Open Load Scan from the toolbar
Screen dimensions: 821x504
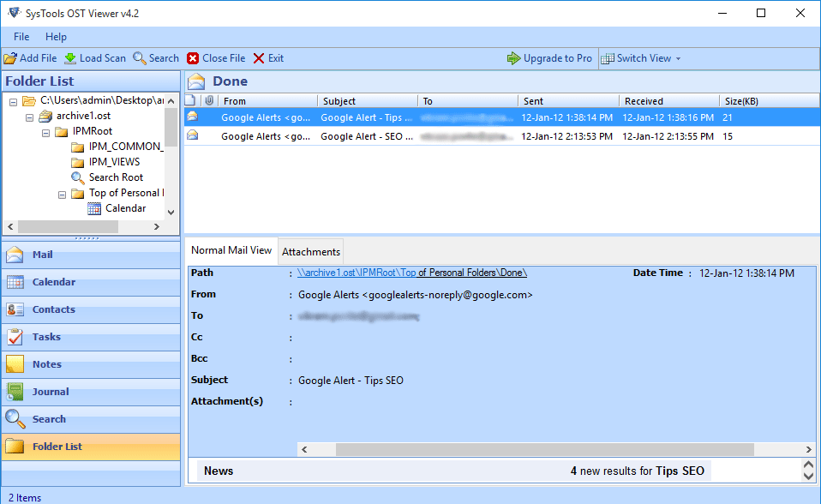tap(94, 58)
